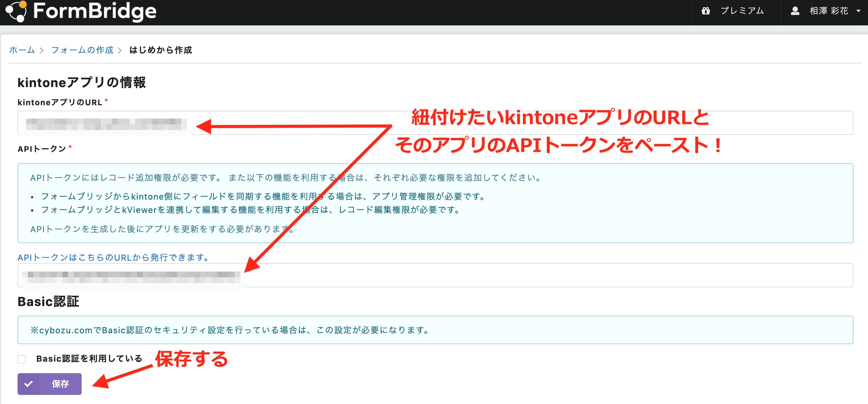This screenshot has height=404, width=868.
Task: Click the はじめから作成 breadcrumb text
Action: click(x=161, y=50)
